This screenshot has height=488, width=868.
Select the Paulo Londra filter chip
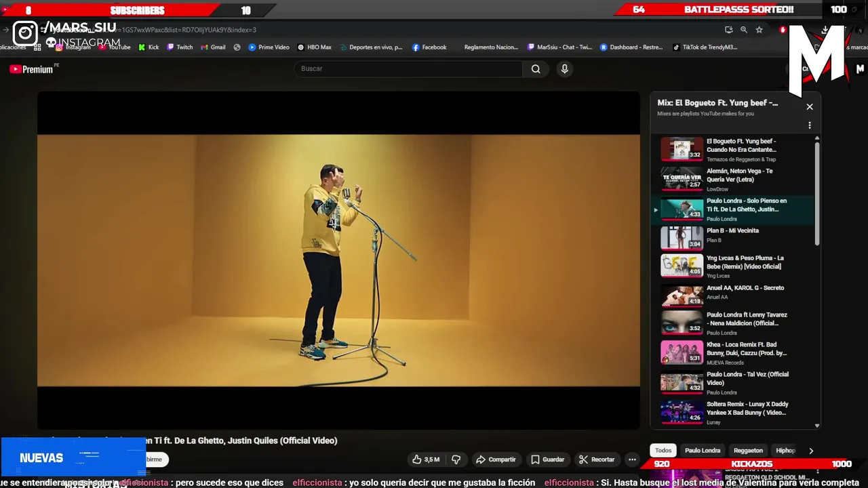point(703,451)
